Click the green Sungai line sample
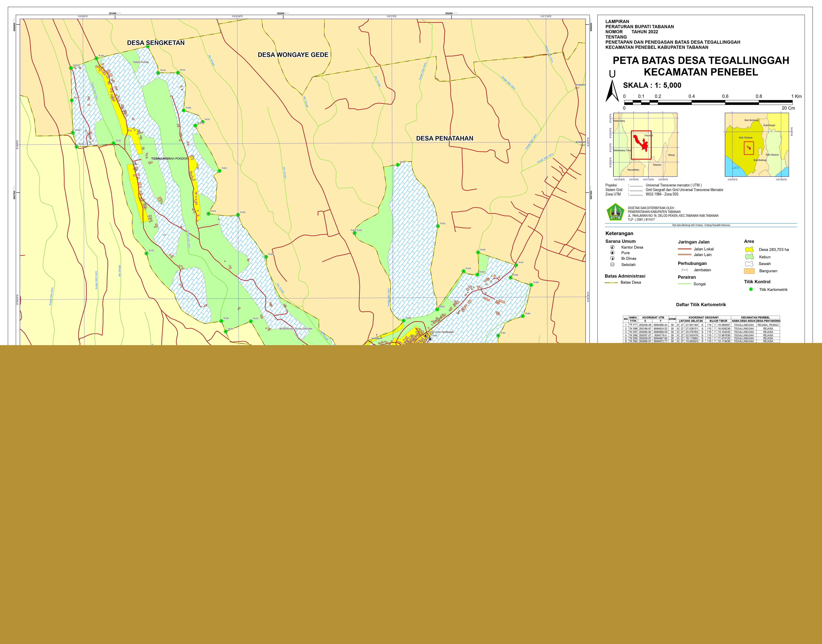Viewport: 822px width, 644px height. 685,284
